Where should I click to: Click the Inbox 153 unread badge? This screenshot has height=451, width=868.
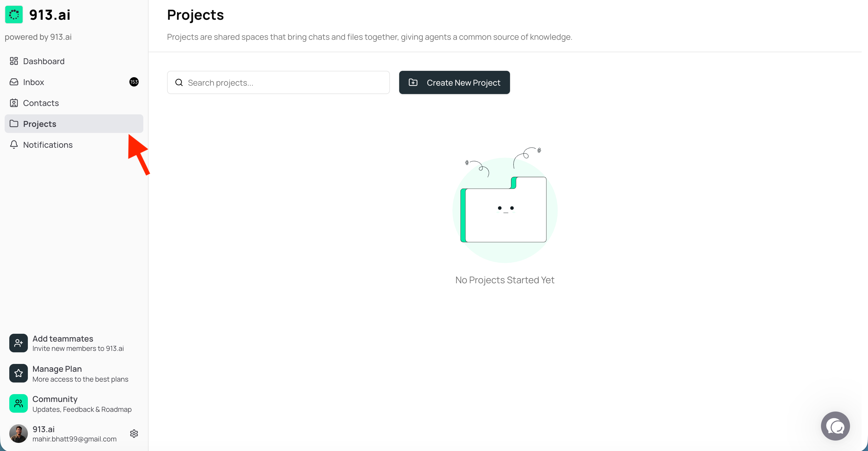(134, 82)
